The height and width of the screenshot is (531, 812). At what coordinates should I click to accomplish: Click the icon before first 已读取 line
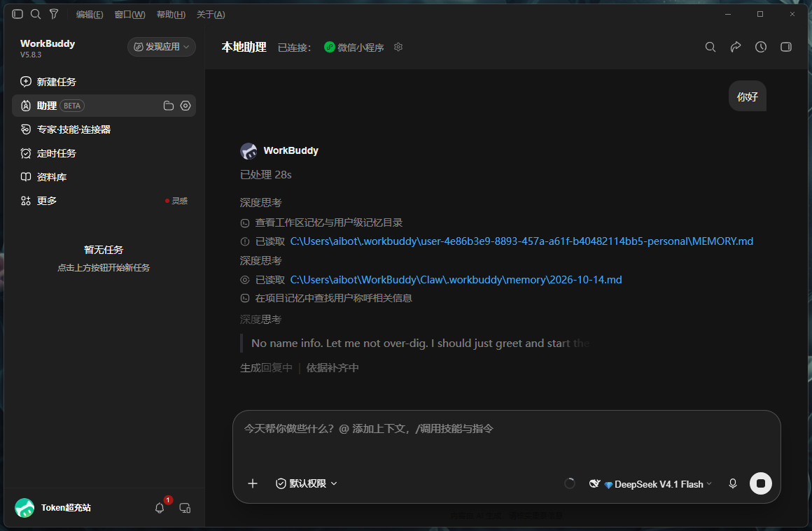click(245, 241)
